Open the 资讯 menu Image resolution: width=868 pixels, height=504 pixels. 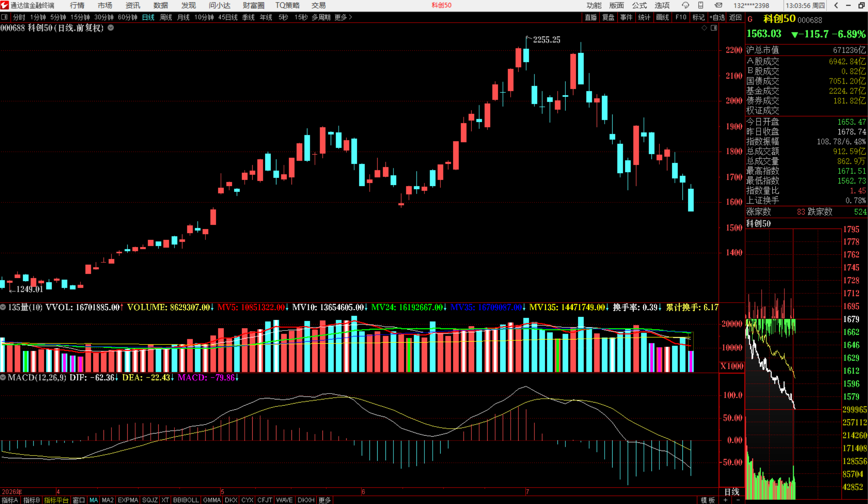133,5
